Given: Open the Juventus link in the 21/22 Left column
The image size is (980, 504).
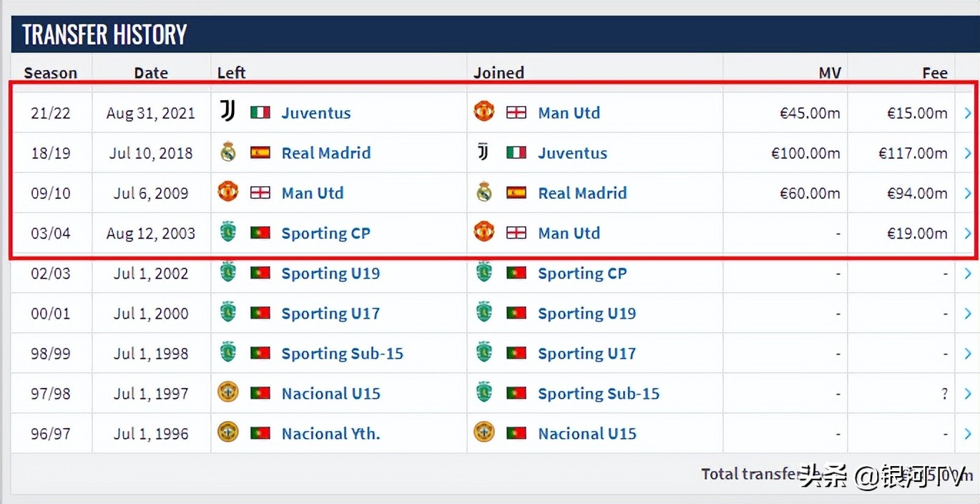Looking at the screenshot, I should click(316, 112).
